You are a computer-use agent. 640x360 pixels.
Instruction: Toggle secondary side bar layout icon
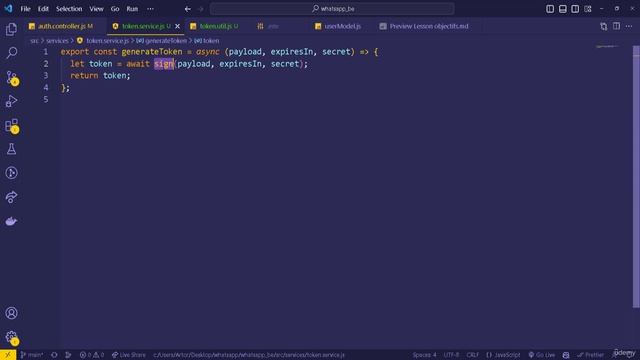tap(575, 9)
